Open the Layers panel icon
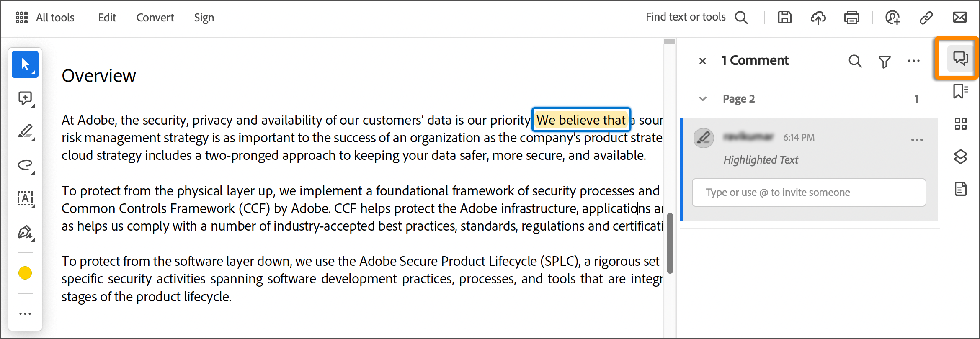The height and width of the screenshot is (339, 980). pos(960,157)
